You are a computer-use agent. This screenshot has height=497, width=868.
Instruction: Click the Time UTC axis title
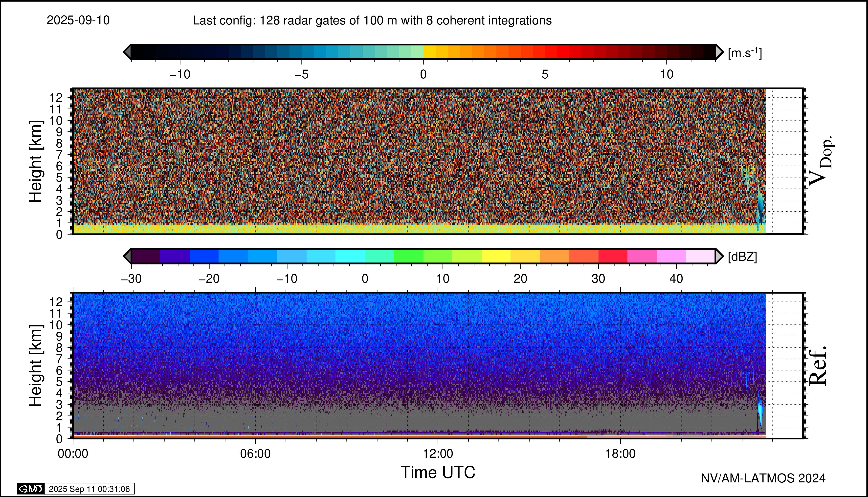tap(438, 473)
